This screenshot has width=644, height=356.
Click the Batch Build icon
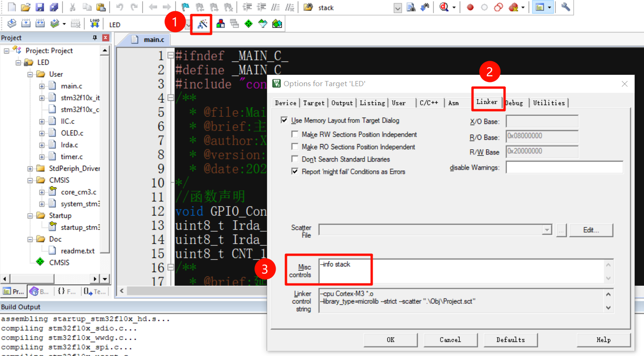coord(55,24)
